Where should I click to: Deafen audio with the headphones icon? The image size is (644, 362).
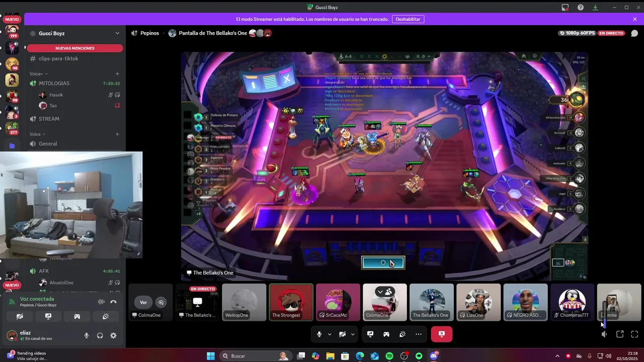tap(100, 336)
